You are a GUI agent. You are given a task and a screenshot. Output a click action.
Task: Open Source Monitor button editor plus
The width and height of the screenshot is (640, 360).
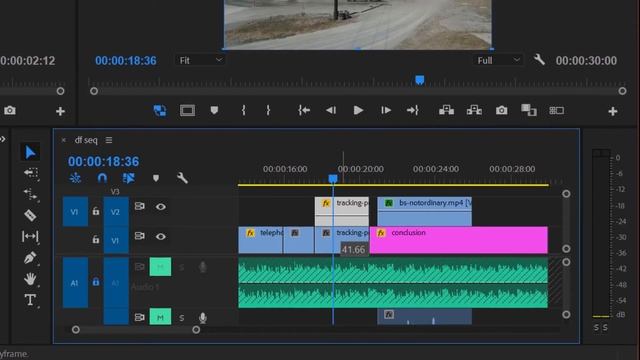60,111
